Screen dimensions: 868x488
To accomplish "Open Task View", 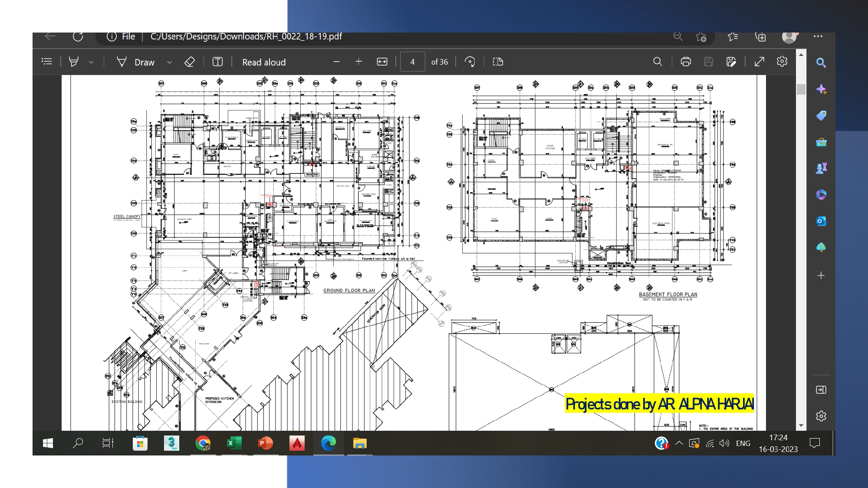I will click(108, 443).
